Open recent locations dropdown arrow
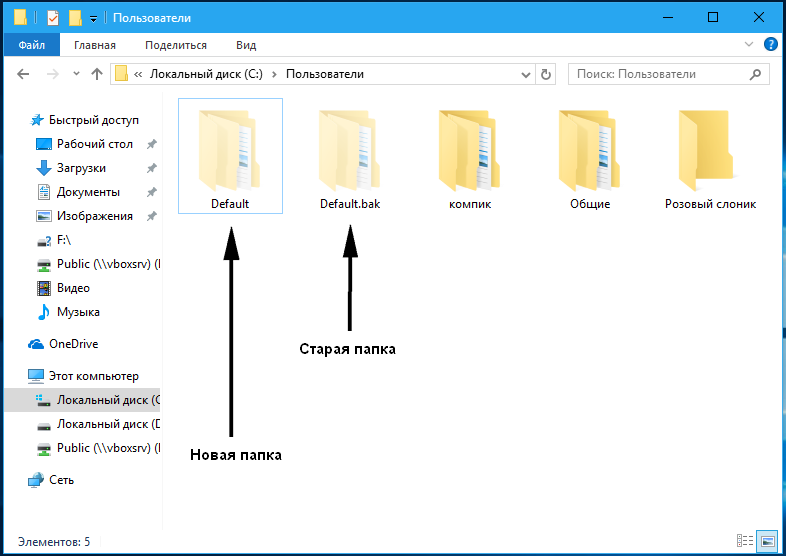 (76, 74)
